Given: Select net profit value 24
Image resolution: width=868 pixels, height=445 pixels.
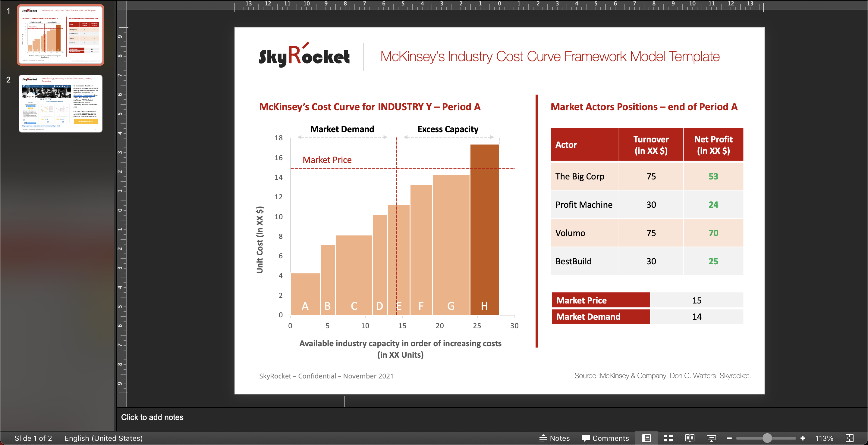Looking at the screenshot, I should [713, 204].
